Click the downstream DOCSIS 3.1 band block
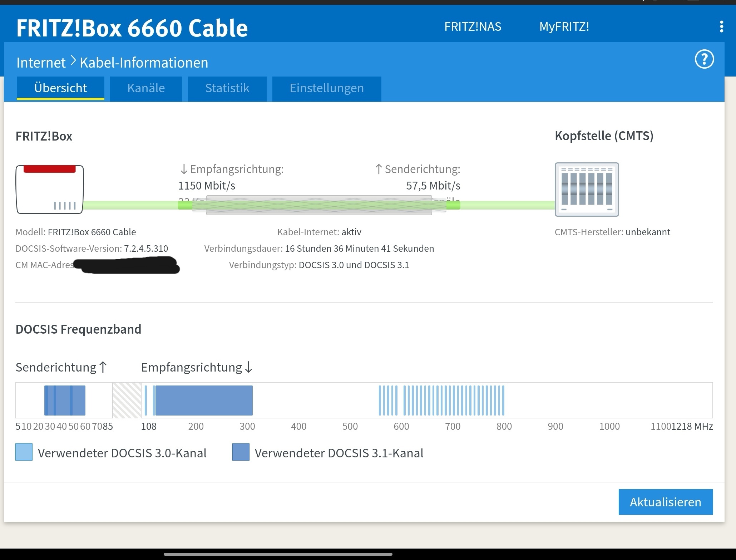Viewport: 736px width, 560px height. pyautogui.click(x=204, y=400)
